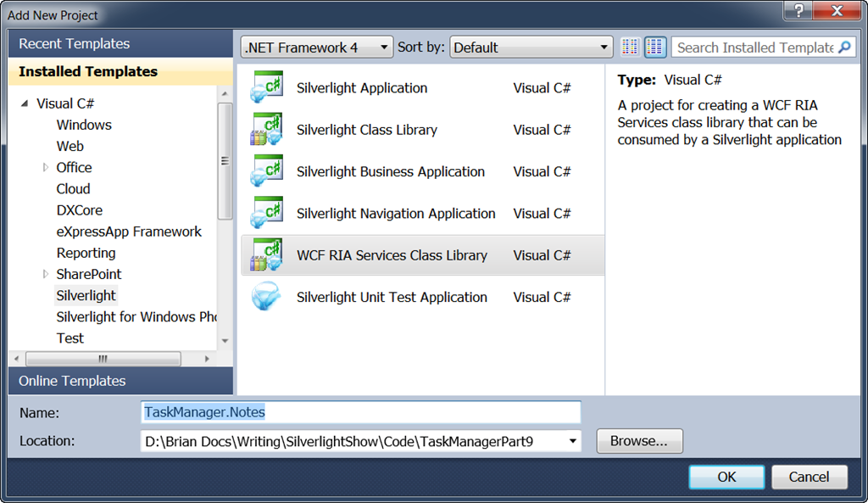Select WCF RIA Services Class Library name
This screenshot has height=503, width=868.
point(392,255)
